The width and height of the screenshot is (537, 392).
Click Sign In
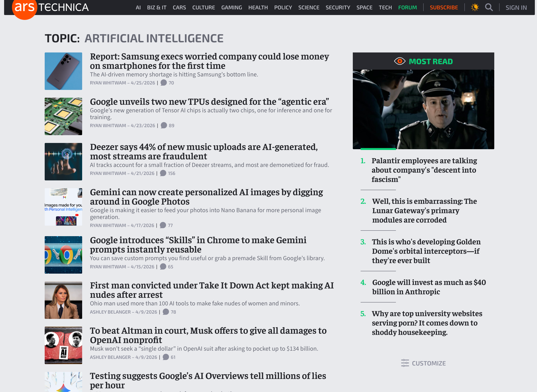tap(516, 8)
